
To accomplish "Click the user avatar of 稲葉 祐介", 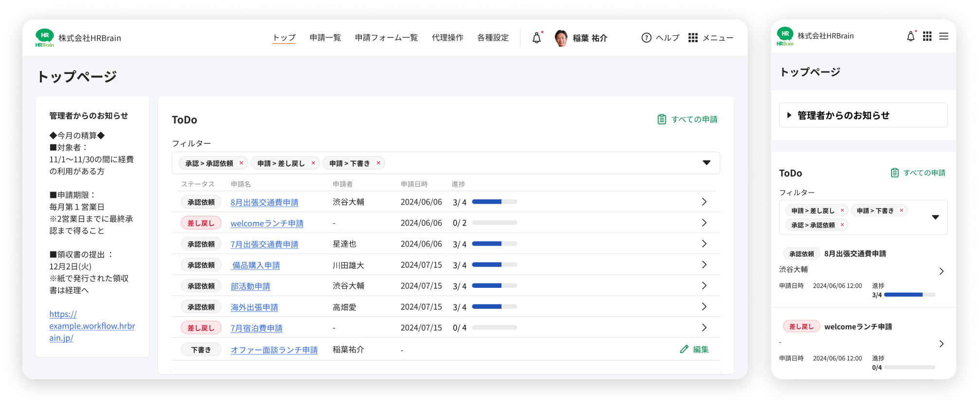I will click(x=561, y=38).
